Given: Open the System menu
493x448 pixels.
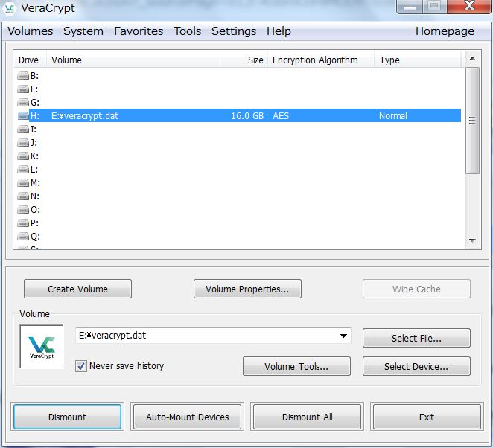Looking at the screenshot, I should point(83,31).
